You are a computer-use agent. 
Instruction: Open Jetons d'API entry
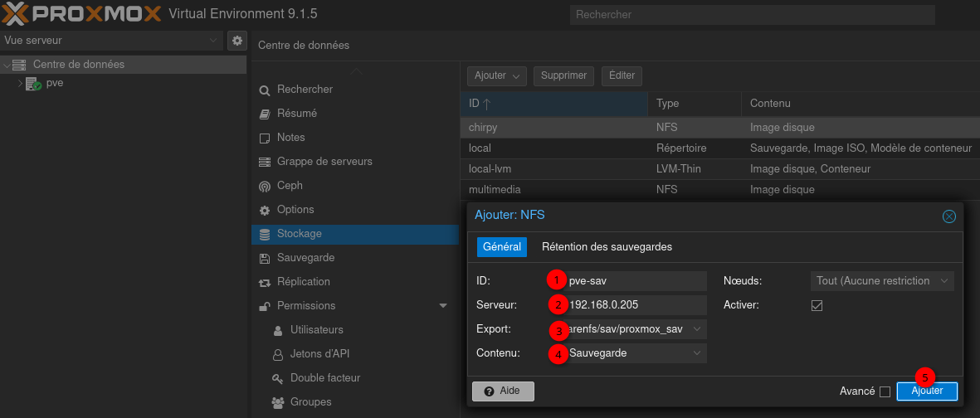point(319,354)
